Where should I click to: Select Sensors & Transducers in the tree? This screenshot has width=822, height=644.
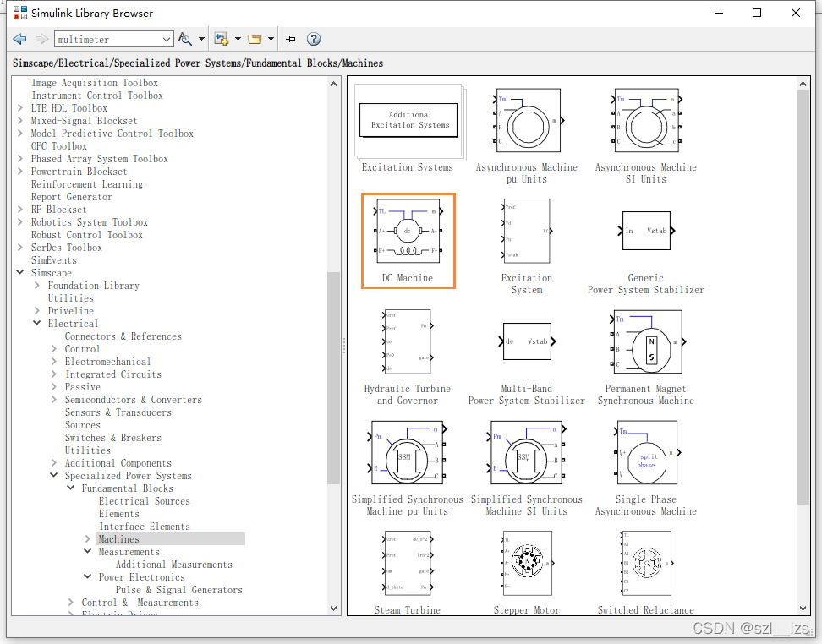118,412
